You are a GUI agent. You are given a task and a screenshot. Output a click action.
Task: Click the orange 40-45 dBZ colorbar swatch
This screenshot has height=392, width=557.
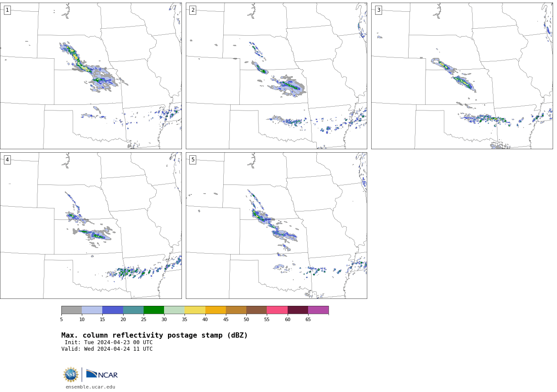(x=215, y=310)
